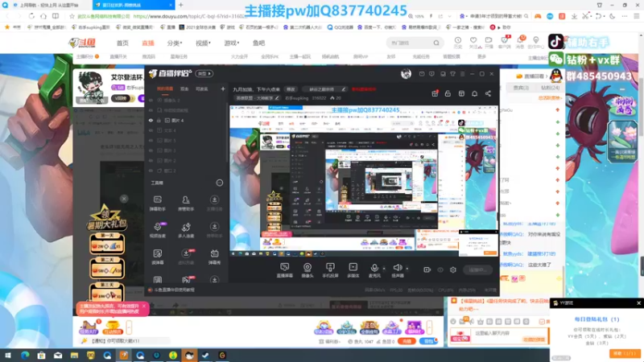Add 手机投屏 phone casting source
The image size is (644, 362).
coord(330,270)
